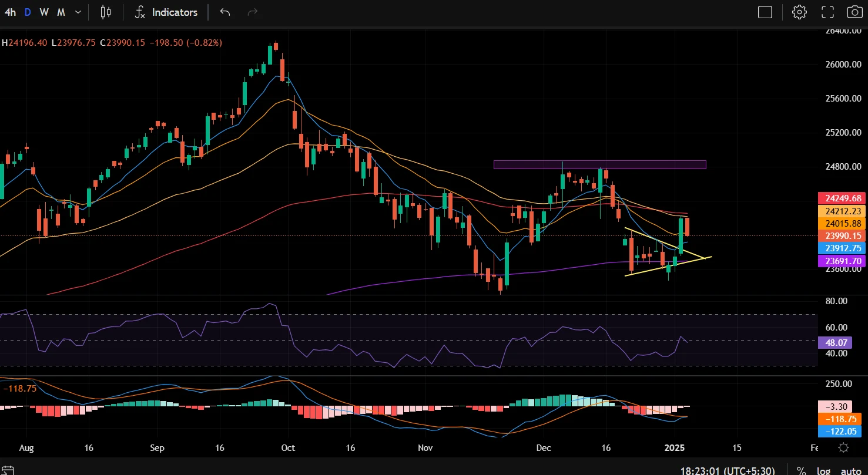Toggle logarithmic scale with log button
Screen dimensions: 868x475
823,470
